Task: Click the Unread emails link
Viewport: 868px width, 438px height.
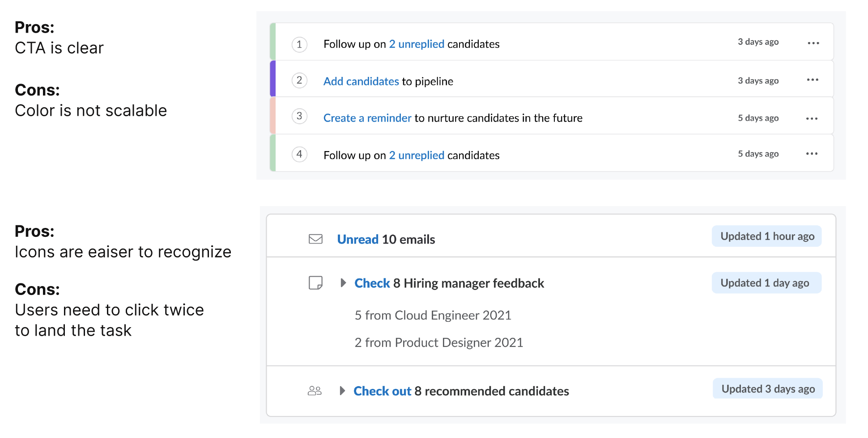Action: pos(357,240)
